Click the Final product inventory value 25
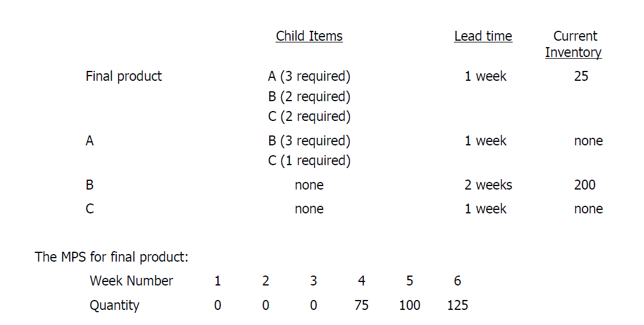This screenshot has width=644, height=325. [581, 76]
